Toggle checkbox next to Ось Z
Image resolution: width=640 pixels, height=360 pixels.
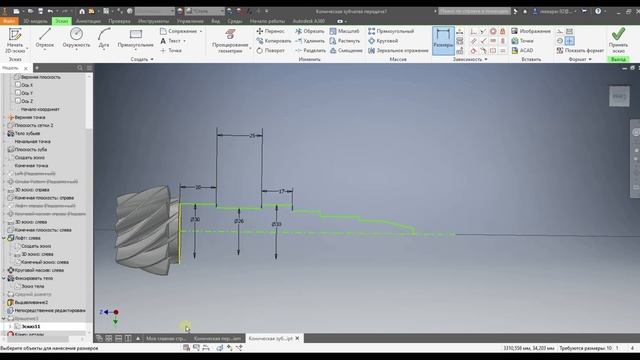18,101
